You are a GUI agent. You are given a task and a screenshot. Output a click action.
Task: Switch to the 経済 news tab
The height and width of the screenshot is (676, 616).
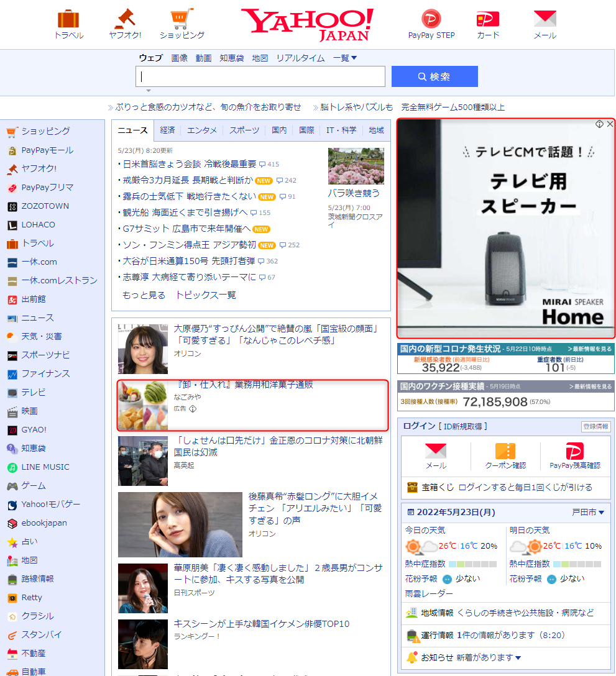[167, 130]
